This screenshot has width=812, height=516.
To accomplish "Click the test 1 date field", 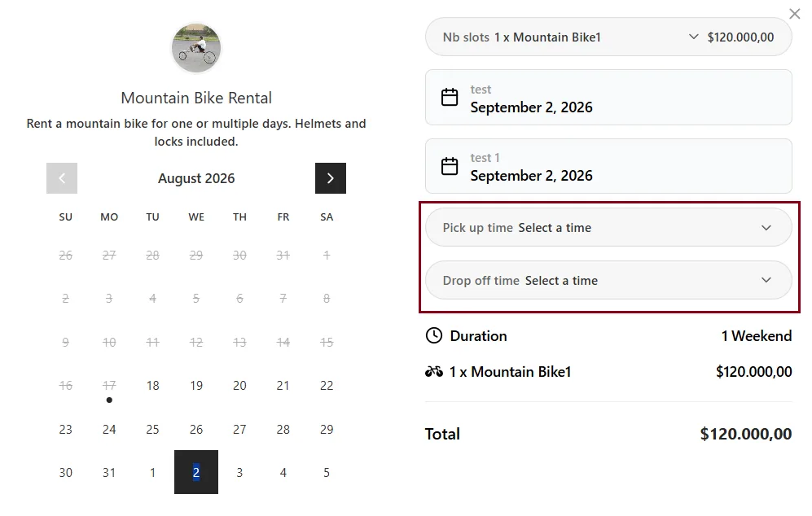I will click(x=608, y=166).
